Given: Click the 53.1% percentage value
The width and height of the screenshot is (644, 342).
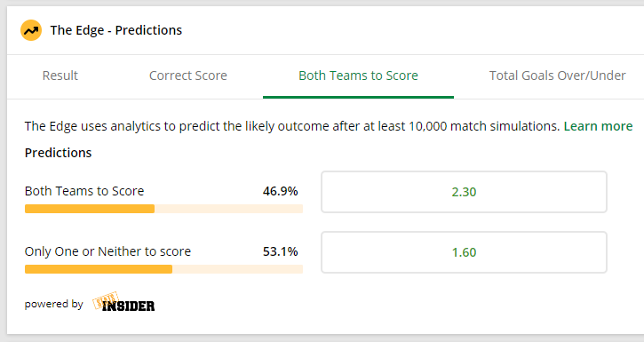Looking at the screenshot, I should click(280, 251).
